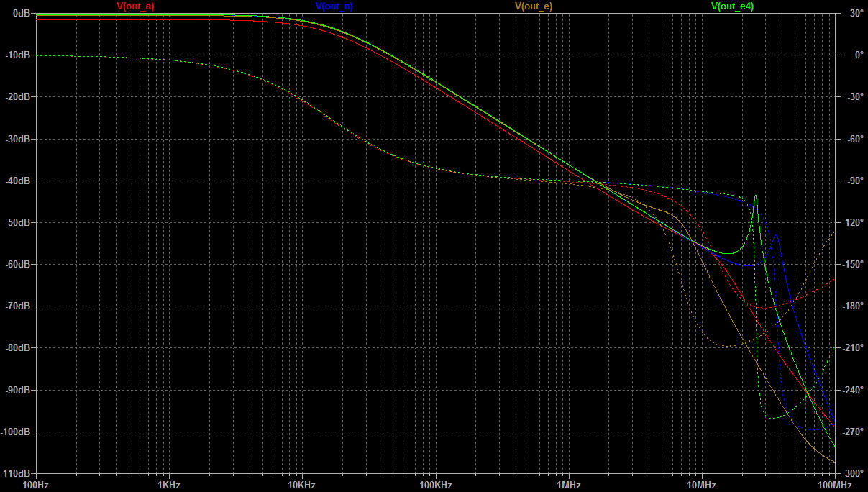Image resolution: width=868 pixels, height=492 pixels.
Task: Click the orange V(out_e) trace label
Action: point(533,6)
